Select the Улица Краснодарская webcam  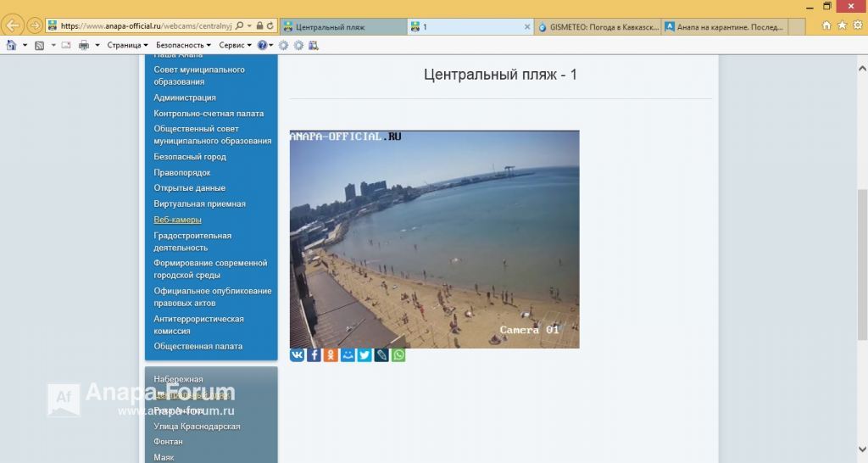(x=197, y=427)
